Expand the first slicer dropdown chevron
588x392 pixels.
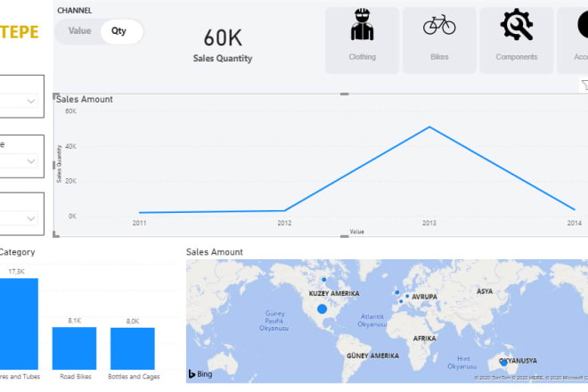coord(31,101)
